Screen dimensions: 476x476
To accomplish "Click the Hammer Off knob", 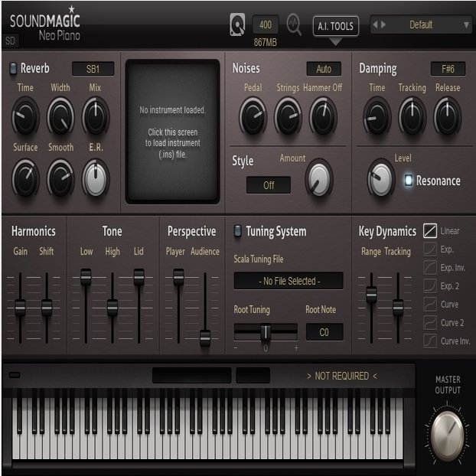I will click(323, 118).
